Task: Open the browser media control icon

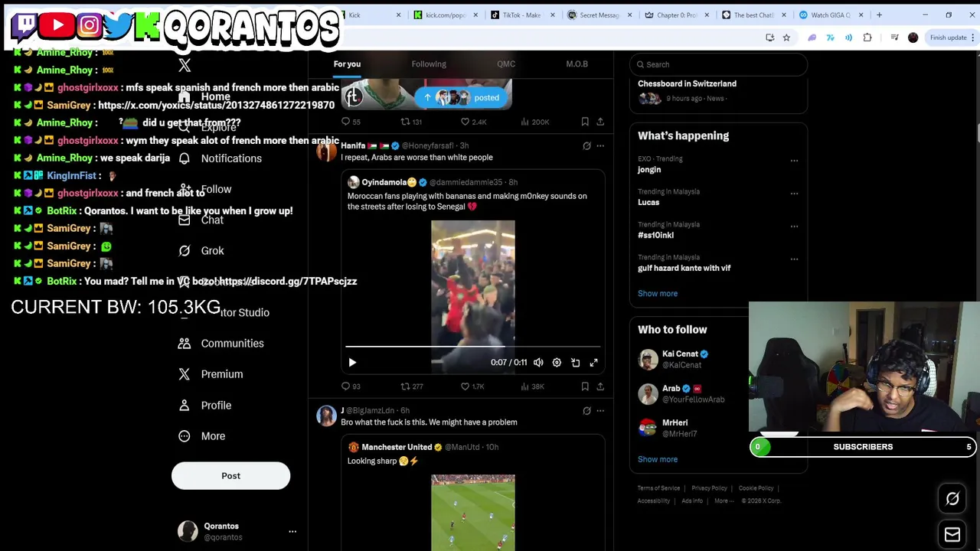Action: [x=894, y=37]
